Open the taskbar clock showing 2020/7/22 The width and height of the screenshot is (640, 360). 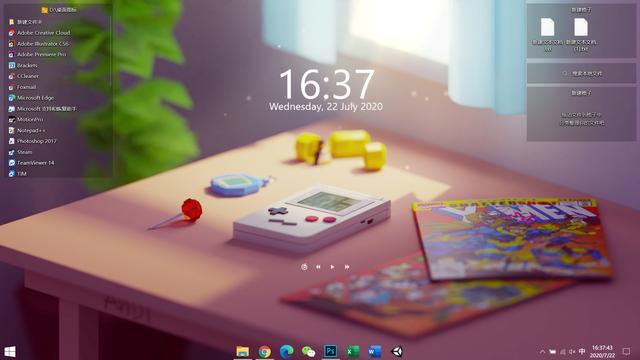[x=602, y=351]
